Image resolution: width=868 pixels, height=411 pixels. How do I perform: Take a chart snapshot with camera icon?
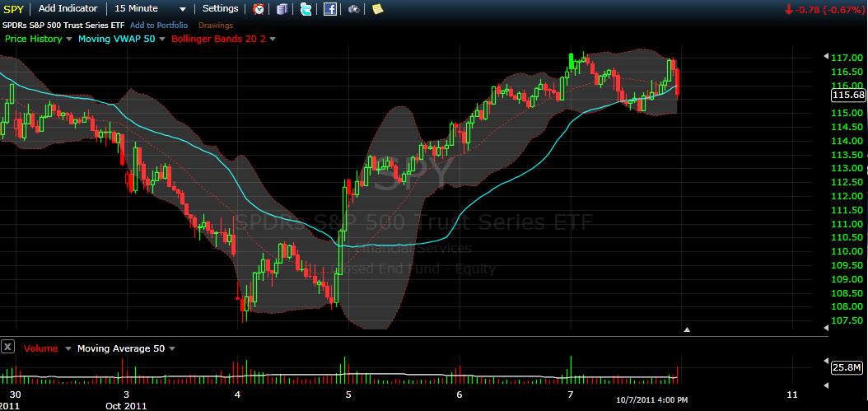tap(354, 9)
